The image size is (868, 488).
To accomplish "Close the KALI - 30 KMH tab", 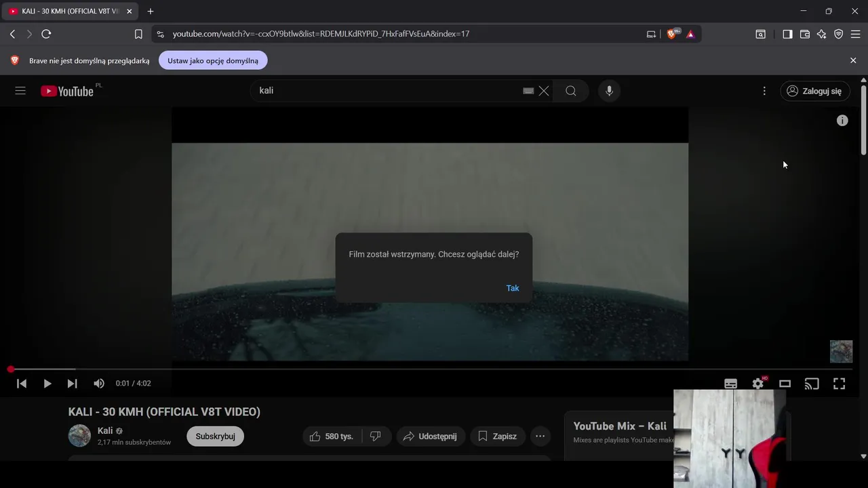I will pyautogui.click(x=130, y=12).
